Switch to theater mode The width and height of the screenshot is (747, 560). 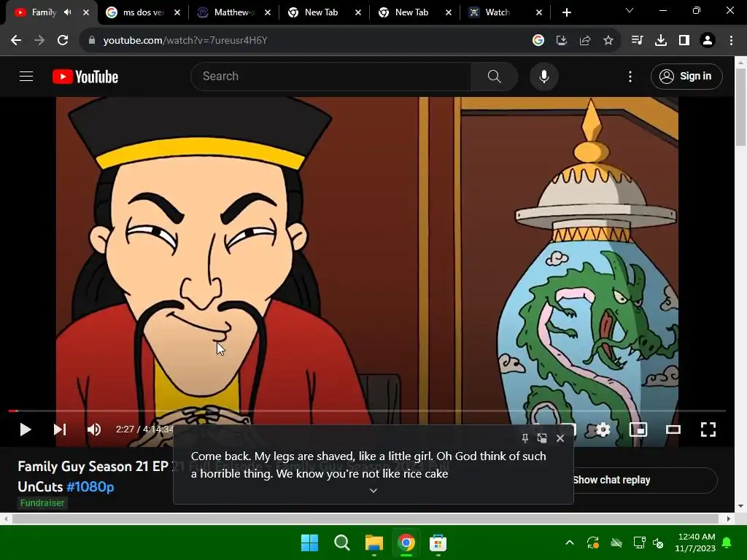[673, 429]
